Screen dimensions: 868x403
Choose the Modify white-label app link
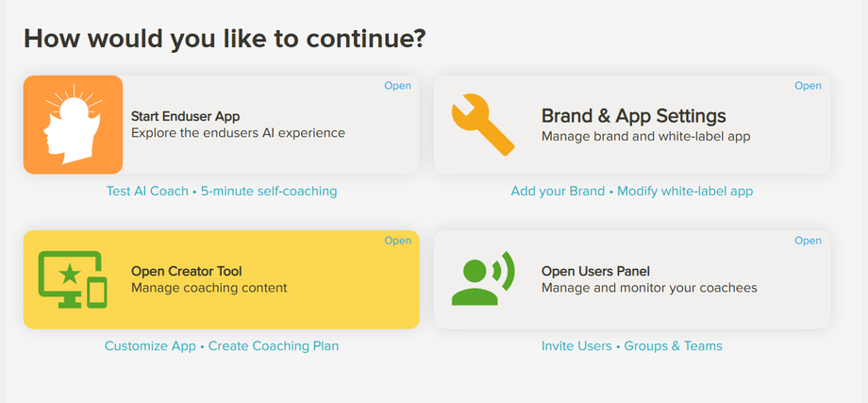point(685,191)
